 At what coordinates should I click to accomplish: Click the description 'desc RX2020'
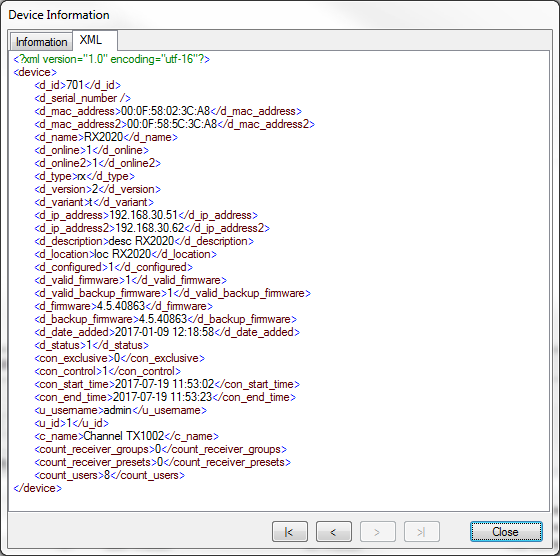tap(141, 241)
